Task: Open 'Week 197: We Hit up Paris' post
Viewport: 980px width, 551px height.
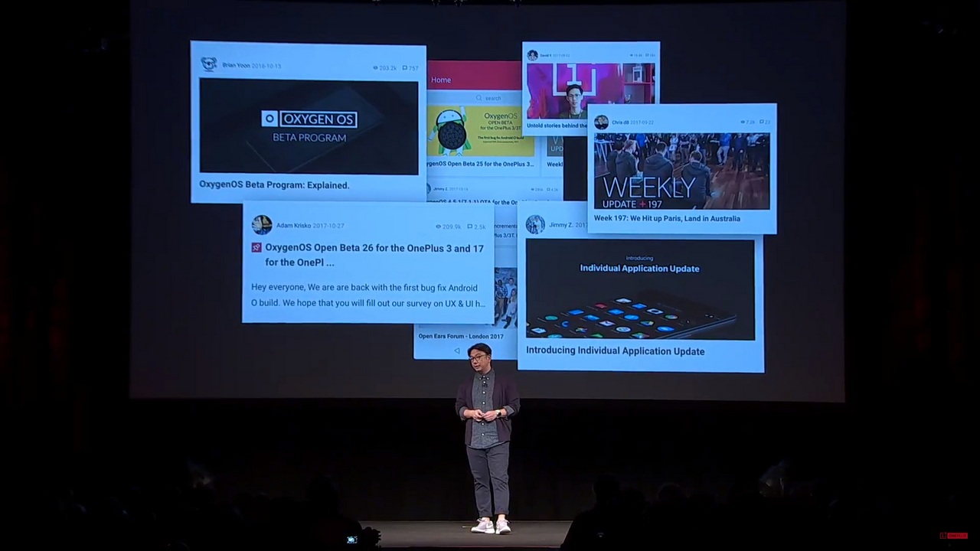Action: click(667, 219)
